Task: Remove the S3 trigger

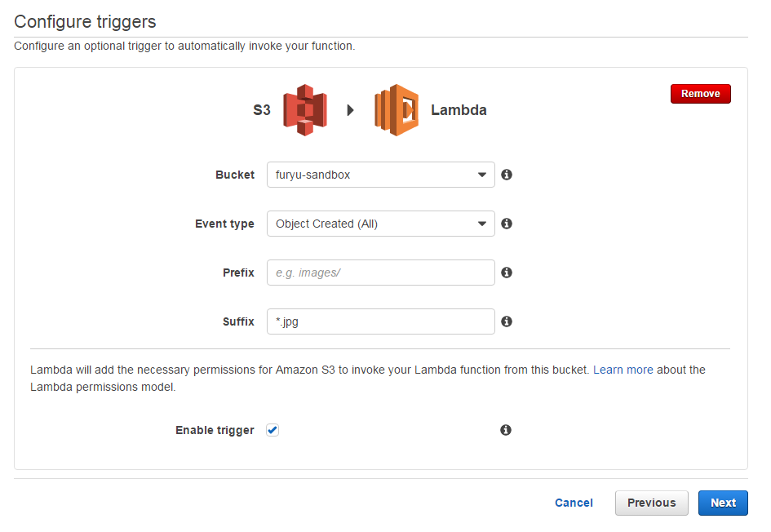Action: (700, 94)
